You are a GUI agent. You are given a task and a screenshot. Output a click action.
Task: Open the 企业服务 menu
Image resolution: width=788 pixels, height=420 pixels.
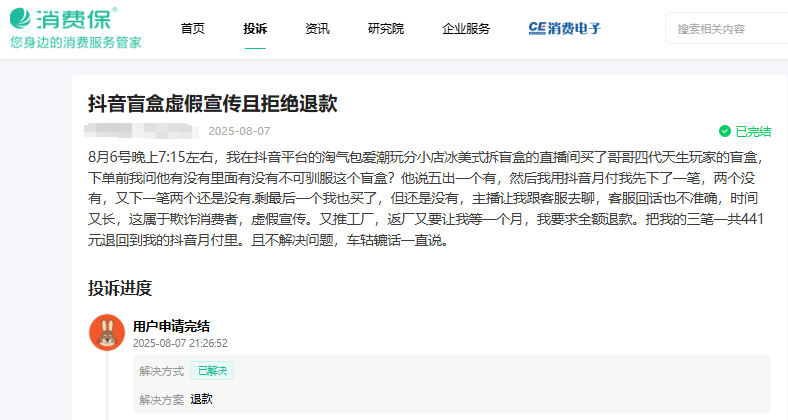coord(466,29)
